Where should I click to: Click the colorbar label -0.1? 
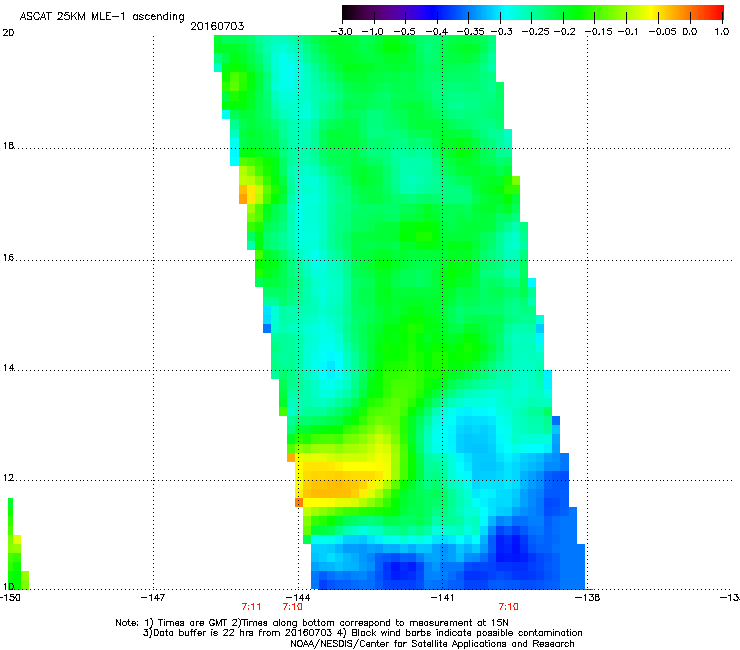point(628,32)
